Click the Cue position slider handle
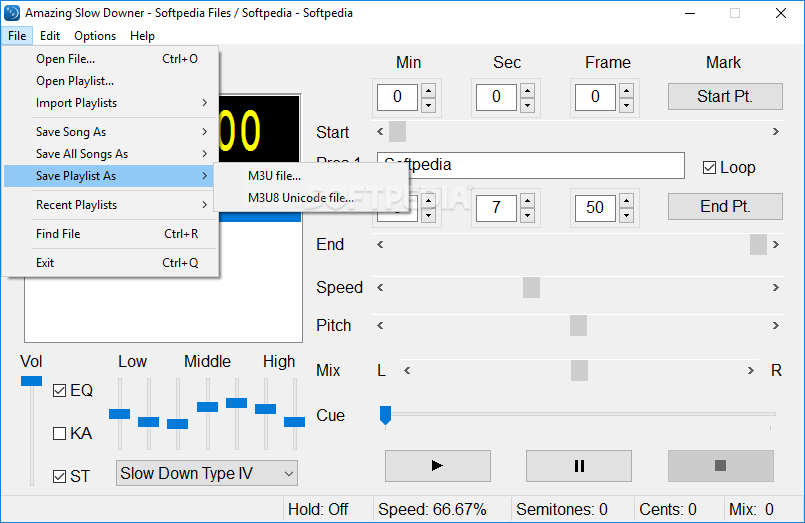This screenshot has height=523, width=805. tap(385, 415)
